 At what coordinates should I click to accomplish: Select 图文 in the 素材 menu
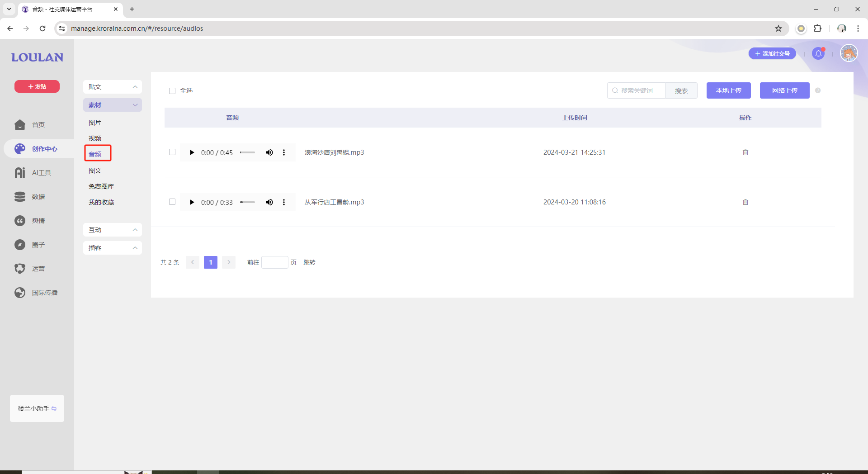95,171
